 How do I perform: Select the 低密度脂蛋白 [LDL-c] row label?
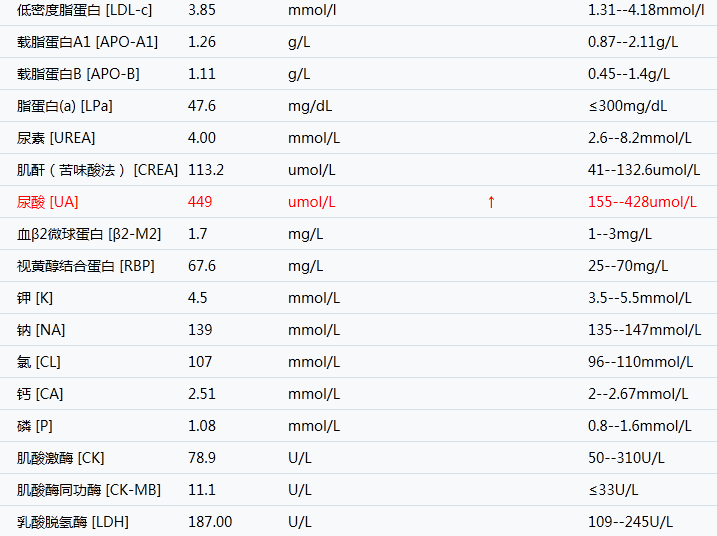coord(85,10)
